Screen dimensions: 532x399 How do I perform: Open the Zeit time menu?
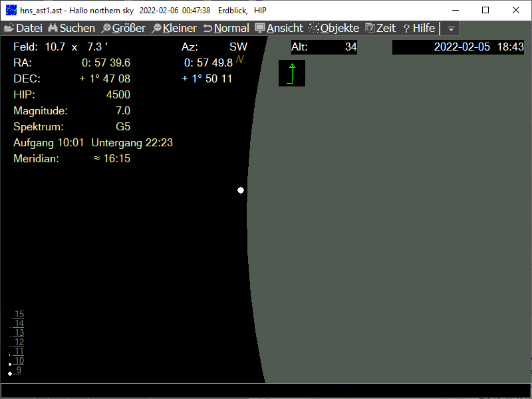(380, 29)
